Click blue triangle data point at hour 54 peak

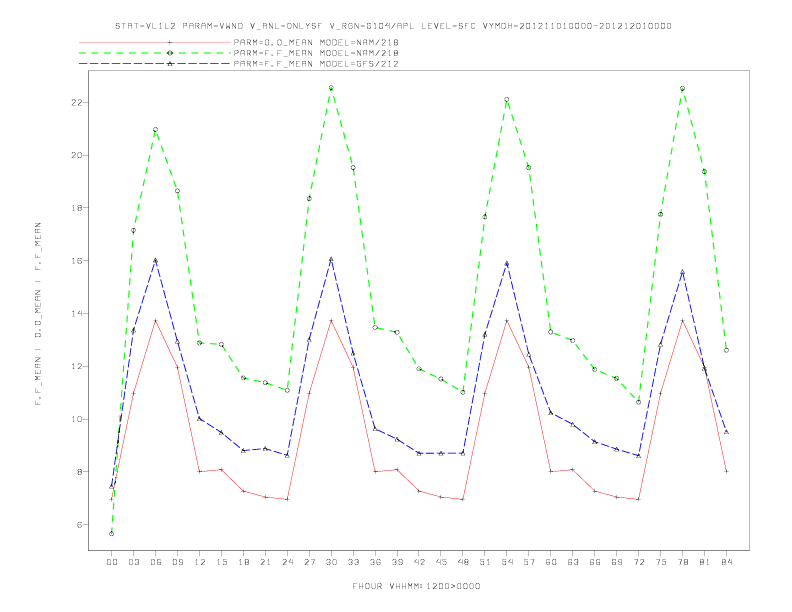click(507, 264)
